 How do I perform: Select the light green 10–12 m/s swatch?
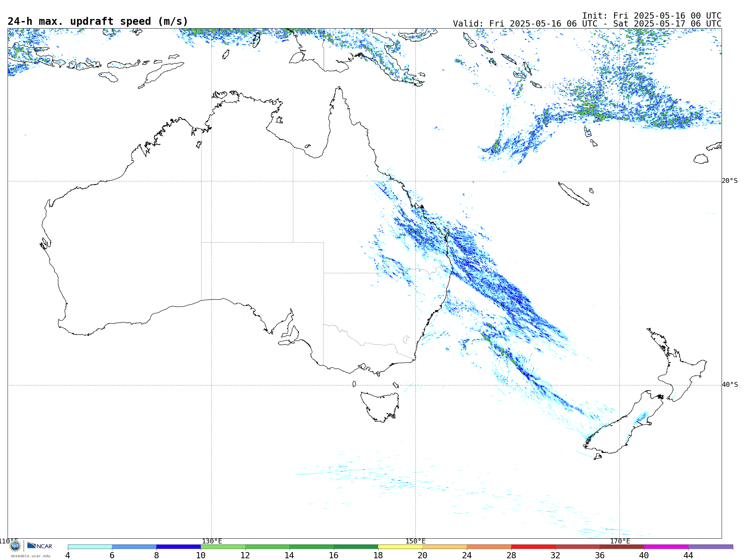(223, 547)
